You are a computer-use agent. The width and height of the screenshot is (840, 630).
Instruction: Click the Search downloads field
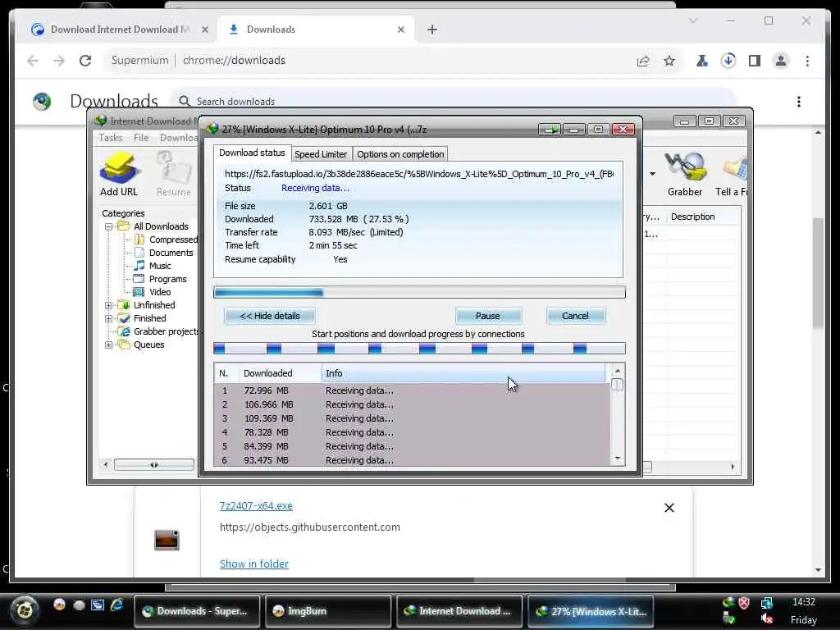pos(453,101)
